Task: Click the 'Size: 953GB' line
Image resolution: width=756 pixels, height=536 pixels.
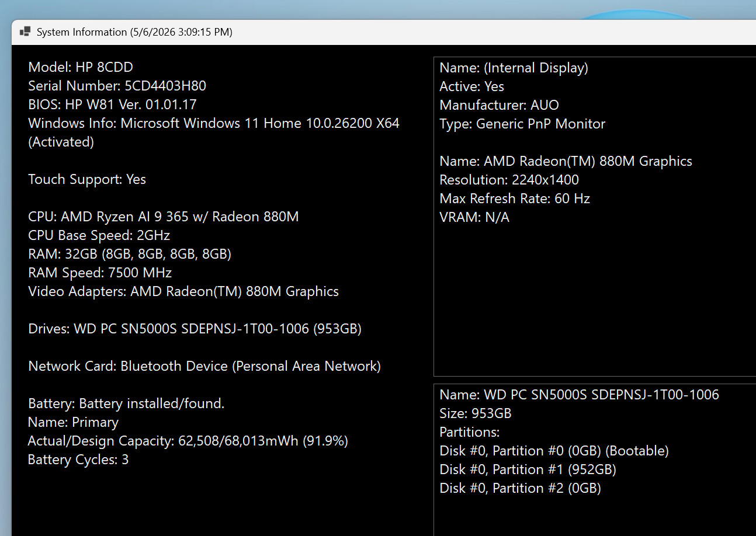Action: tap(475, 413)
